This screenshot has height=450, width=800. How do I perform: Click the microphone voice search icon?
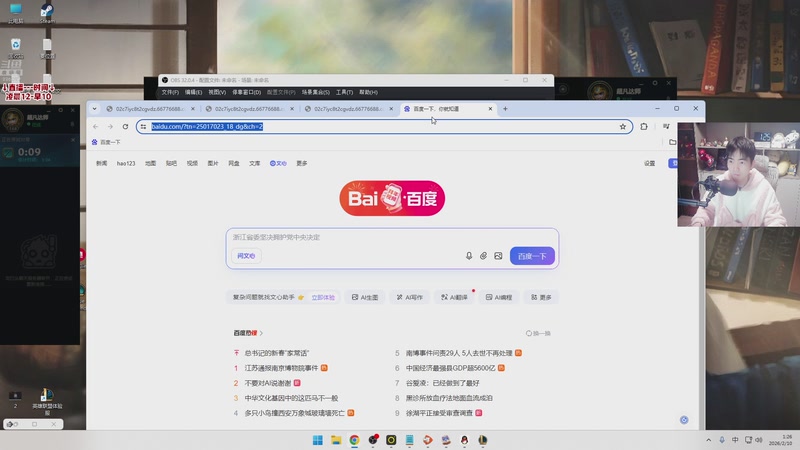pos(469,256)
